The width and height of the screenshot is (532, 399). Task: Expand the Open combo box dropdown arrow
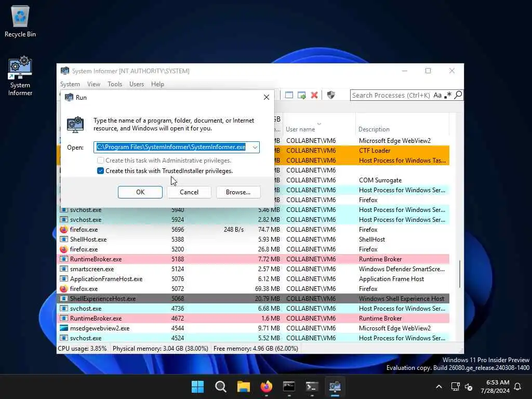pos(255,147)
